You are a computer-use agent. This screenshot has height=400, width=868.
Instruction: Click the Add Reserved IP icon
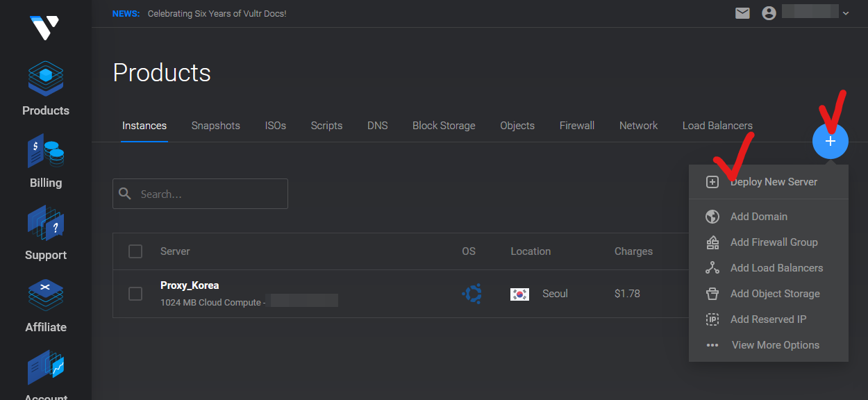coord(712,319)
